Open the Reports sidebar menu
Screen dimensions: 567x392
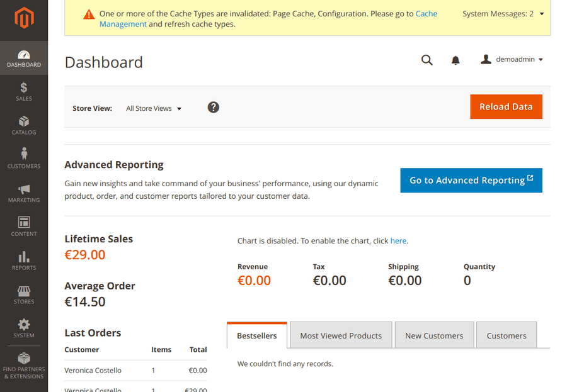[24, 261]
